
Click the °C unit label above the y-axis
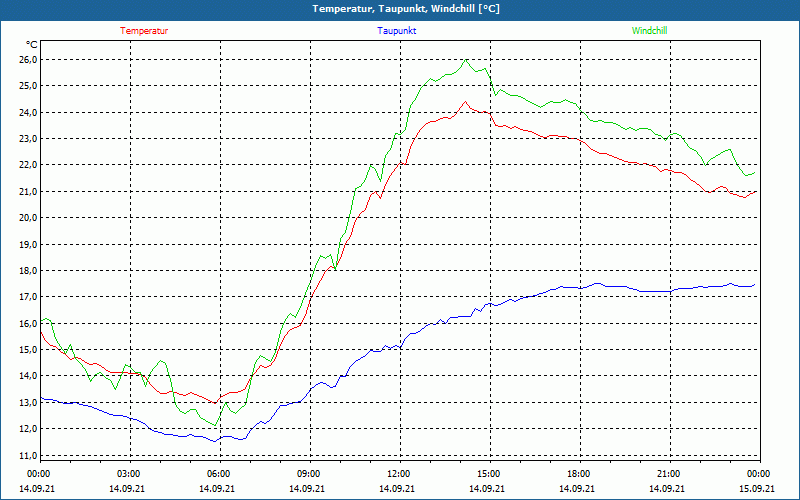32,45
